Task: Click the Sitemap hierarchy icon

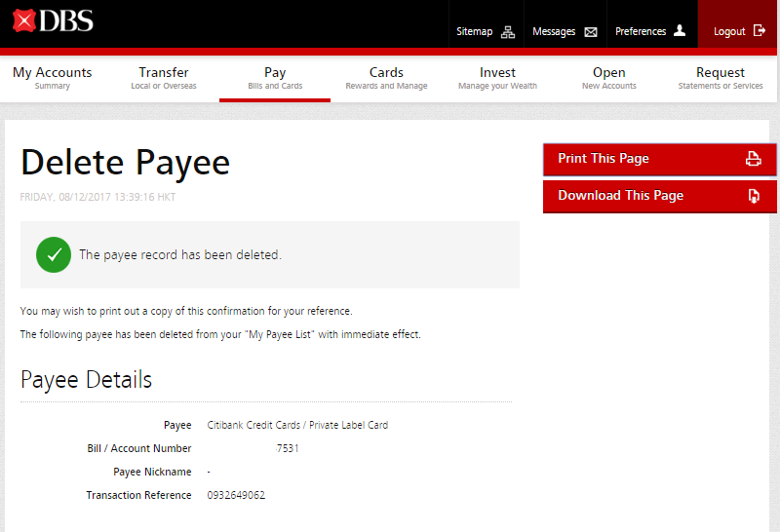Action: (507, 31)
